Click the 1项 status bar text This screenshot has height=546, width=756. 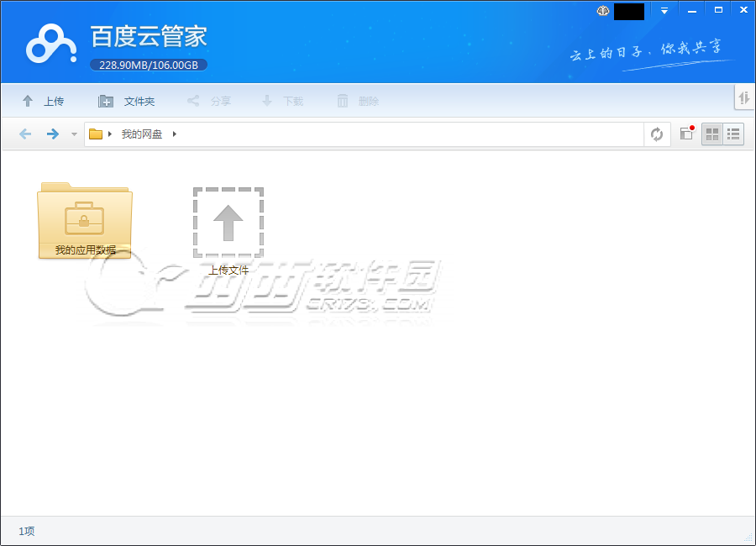pyautogui.click(x=27, y=531)
